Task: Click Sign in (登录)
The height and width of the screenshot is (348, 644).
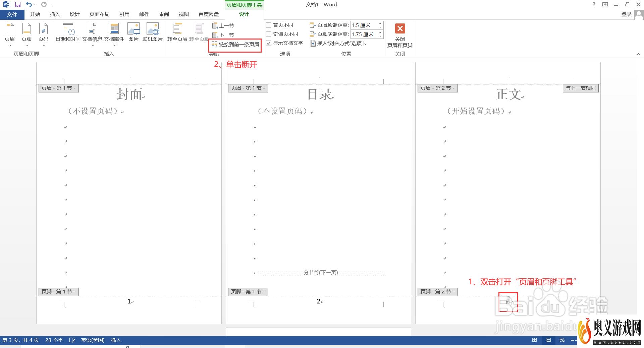Action: (x=626, y=14)
